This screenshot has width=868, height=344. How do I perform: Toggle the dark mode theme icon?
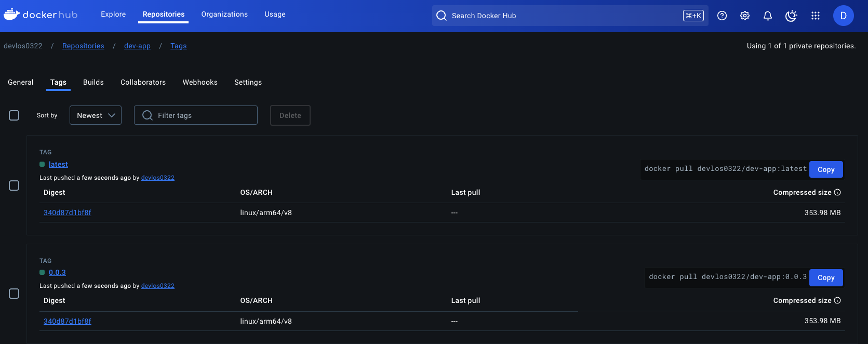(x=791, y=16)
